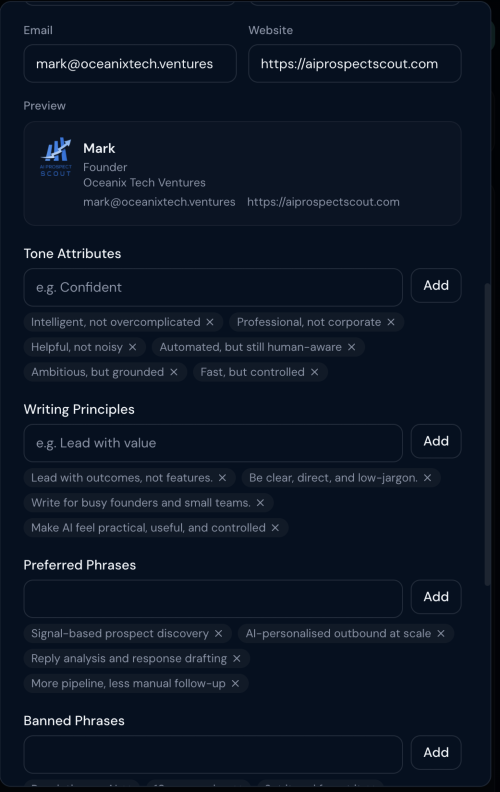500x792 pixels.
Task: Edit the Email address field
Action: point(130,64)
